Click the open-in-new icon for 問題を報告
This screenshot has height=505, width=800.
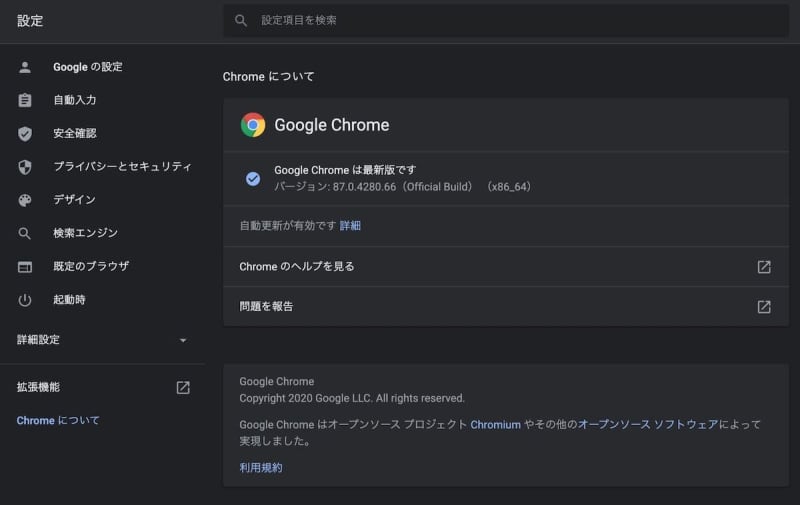pos(764,307)
